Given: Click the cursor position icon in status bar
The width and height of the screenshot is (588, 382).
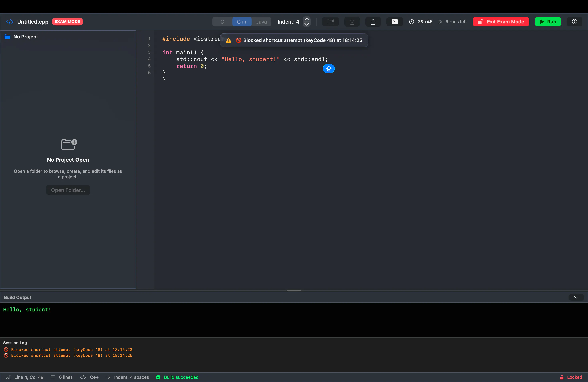Looking at the screenshot, I should (x=8, y=377).
